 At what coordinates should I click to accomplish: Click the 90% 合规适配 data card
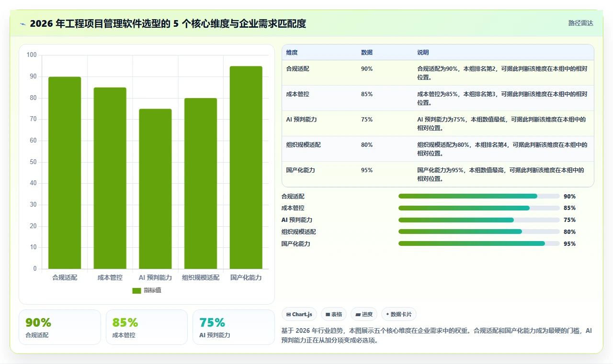pyautogui.click(x=60, y=327)
